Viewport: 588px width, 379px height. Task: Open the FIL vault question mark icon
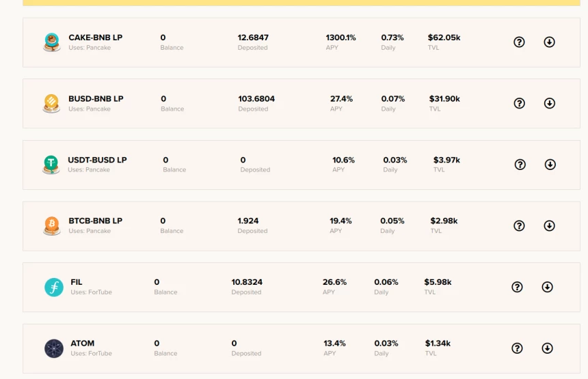517,287
